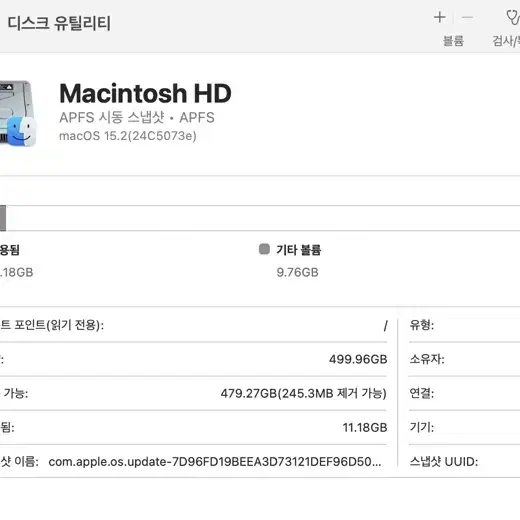Click the 스냅샷 UUID: label
Image resolution: width=520 pixels, height=520 pixels.
tap(444, 462)
